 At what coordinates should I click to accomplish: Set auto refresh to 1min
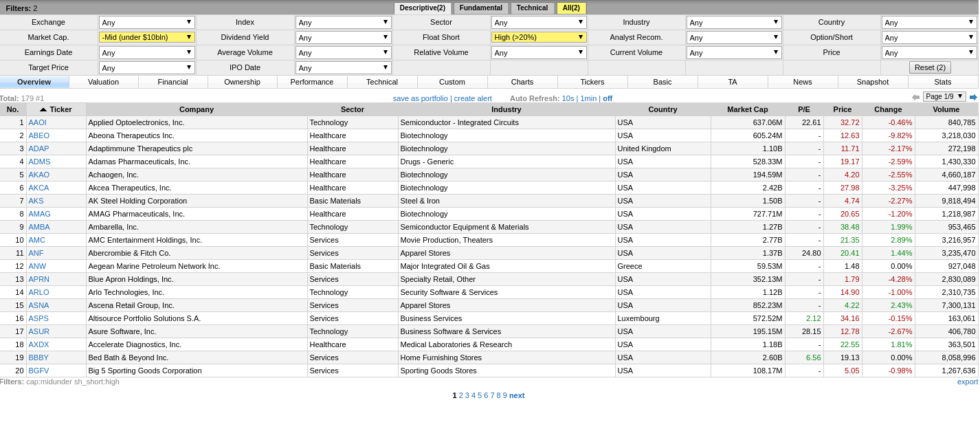(x=588, y=98)
